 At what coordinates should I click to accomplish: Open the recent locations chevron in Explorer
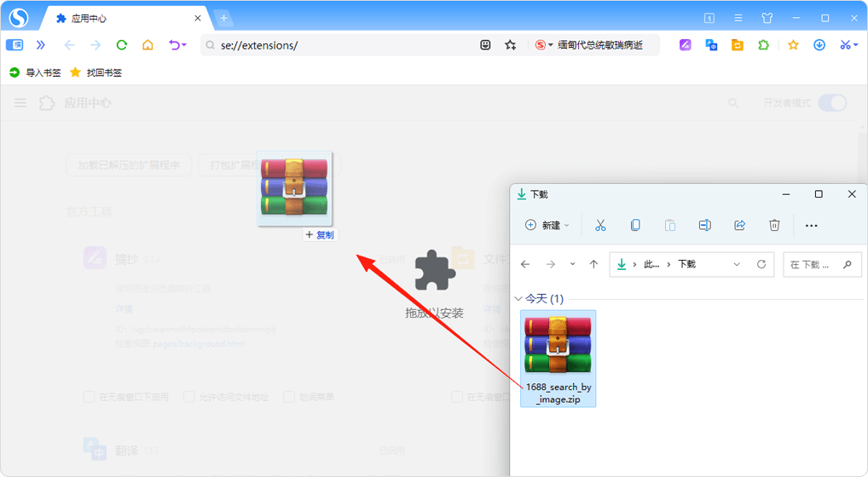pyautogui.click(x=572, y=265)
